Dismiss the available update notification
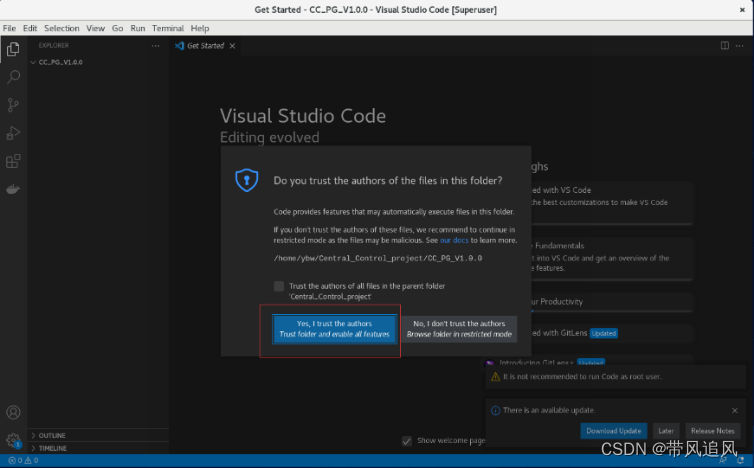 [x=735, y=410]
